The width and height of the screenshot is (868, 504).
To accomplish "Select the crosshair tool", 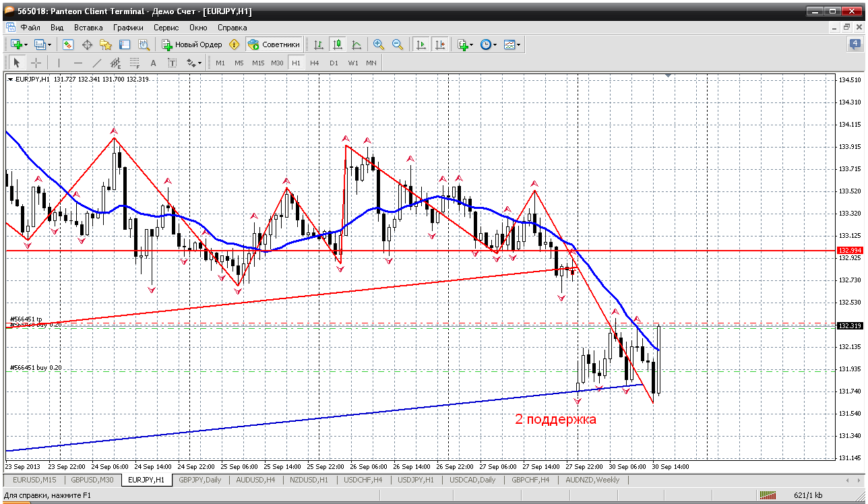I will (x=36, y=63).
